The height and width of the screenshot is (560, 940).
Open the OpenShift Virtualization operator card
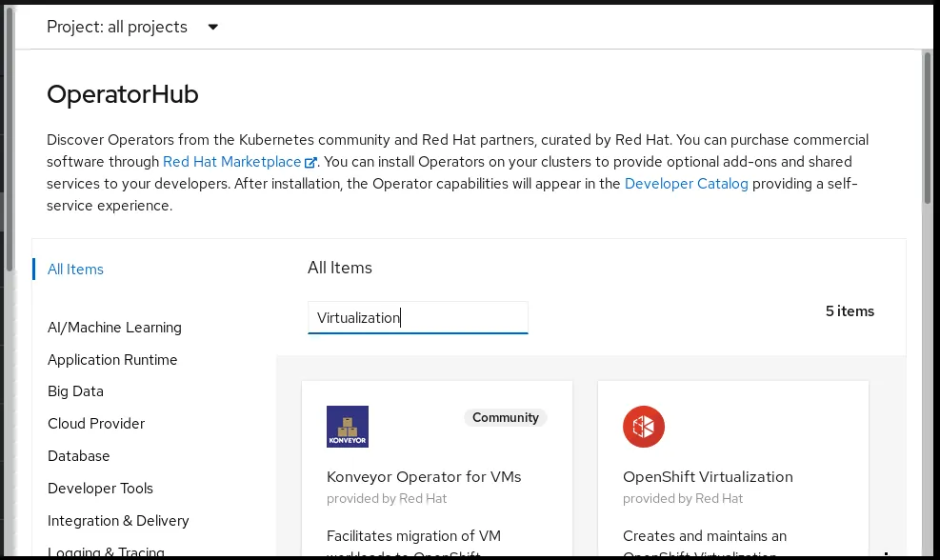708,477
